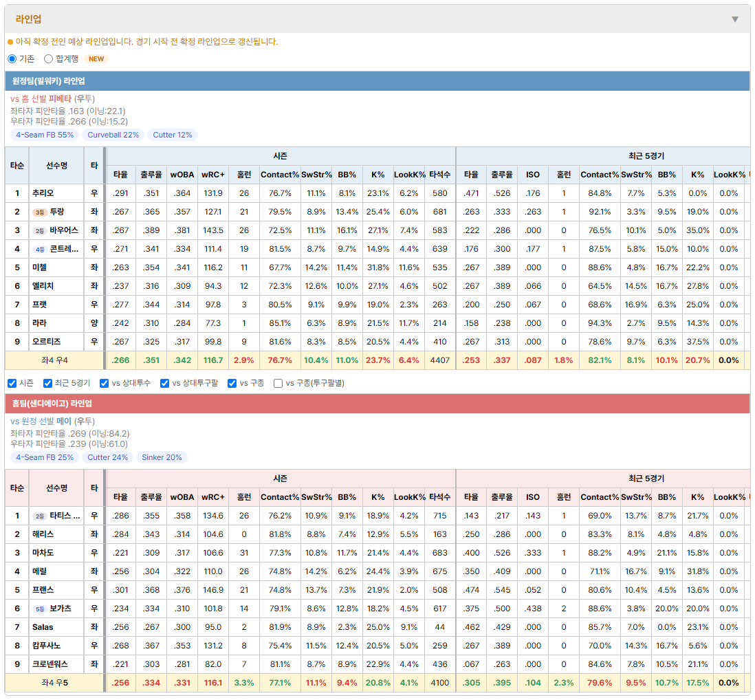The width and height of the screenshot is (755, 700).
Task: Click the 원정팀(밀워키) 라인업 section header
Action: pos(377,81)
